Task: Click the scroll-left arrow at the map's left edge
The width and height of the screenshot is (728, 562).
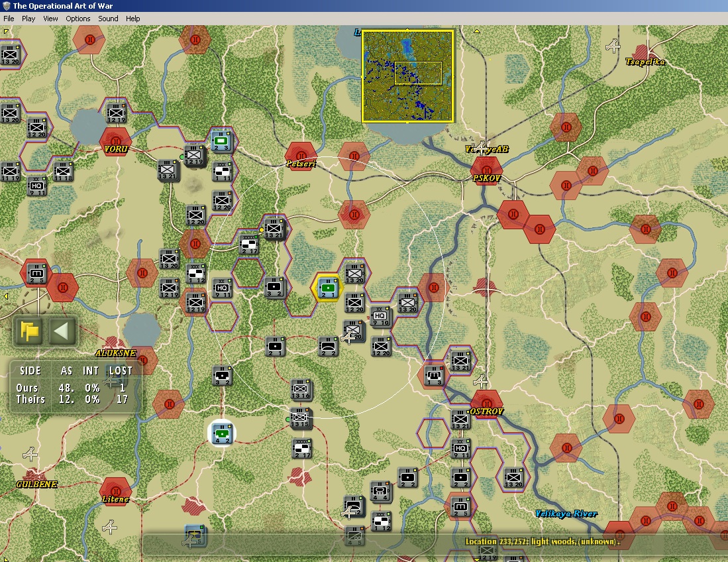Action: [5, 296]
